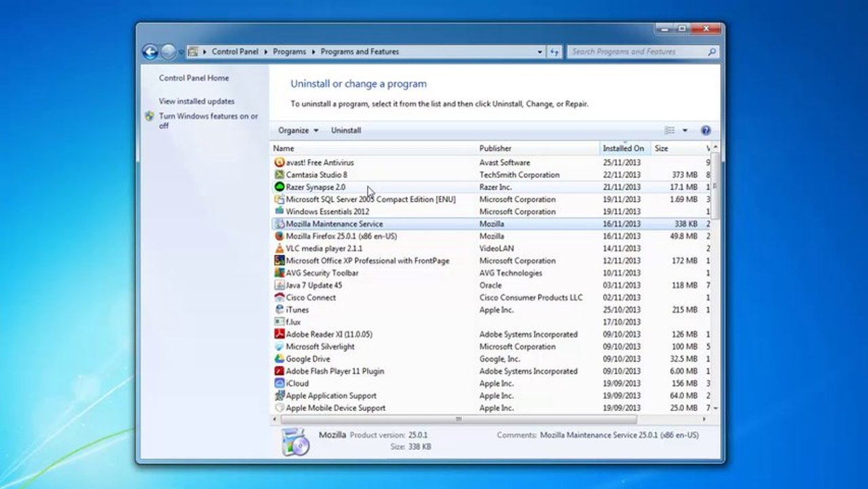Click the green Razer Synapse 2.0 icon
Screen dimensions: 868x489
[279, 187]
